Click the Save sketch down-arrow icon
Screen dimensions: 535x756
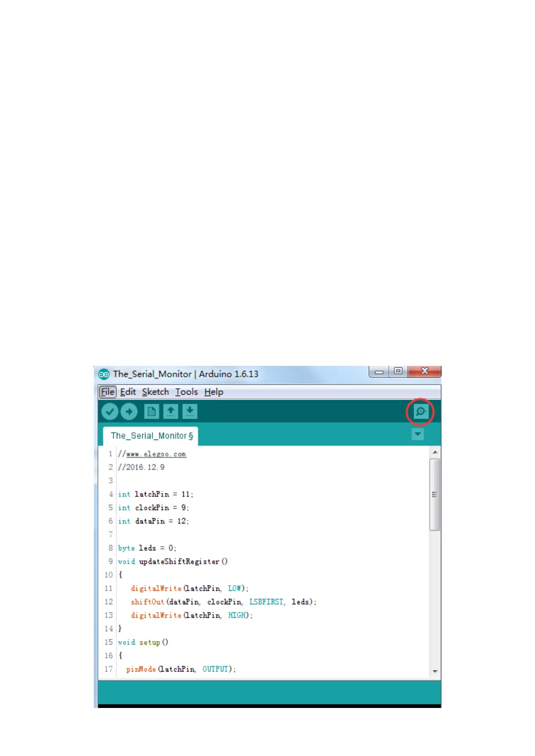[x=190, y=411]
